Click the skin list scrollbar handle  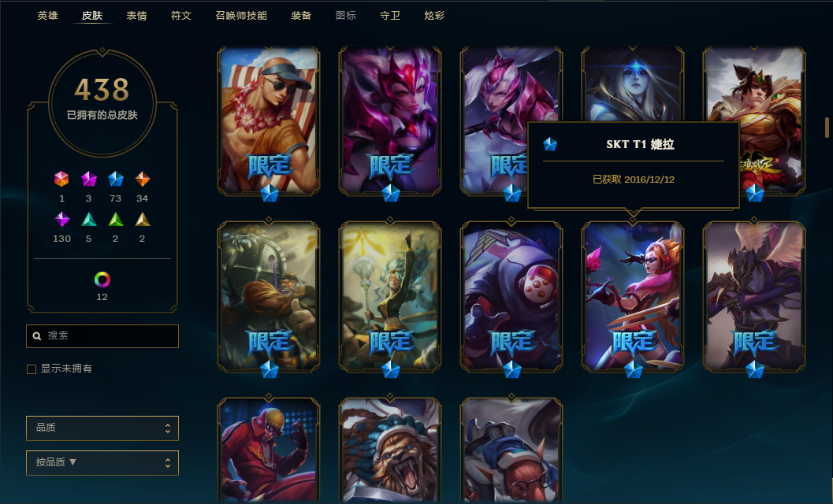point(827,128)
